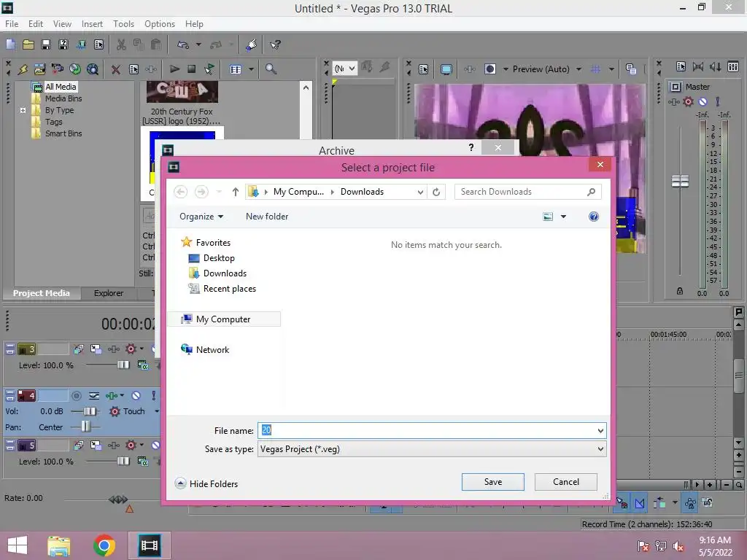
Task: Toggle Invert Phase on audio track 4
Action: (x=94, y=396)
